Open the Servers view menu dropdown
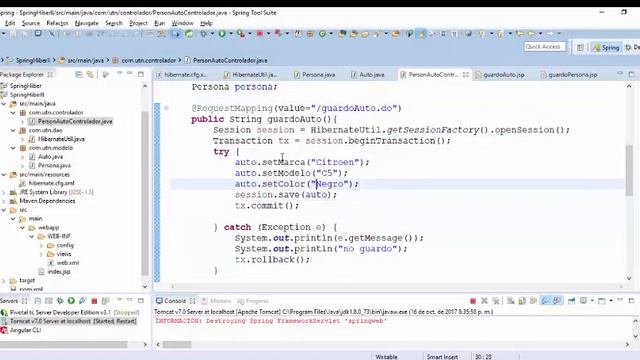The width and height of the screenshot is (640, 360). 119,300
